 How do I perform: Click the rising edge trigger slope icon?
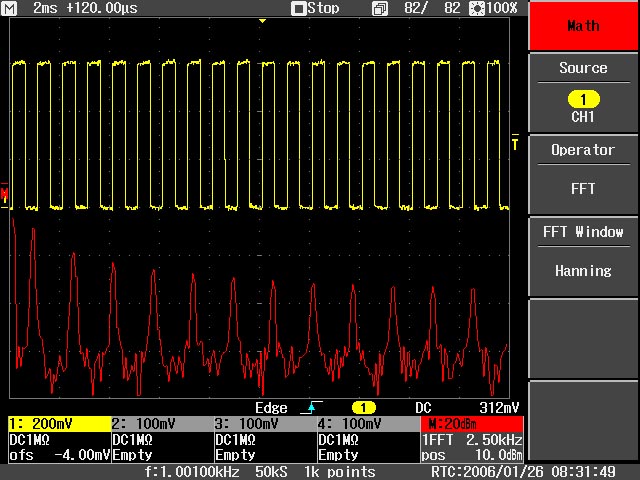[x=310, y=408]
